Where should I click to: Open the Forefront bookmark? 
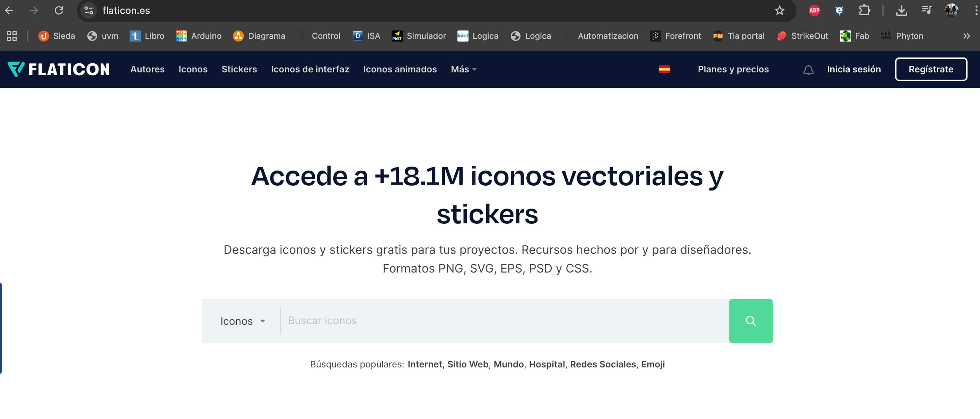[x=676, y=36]
